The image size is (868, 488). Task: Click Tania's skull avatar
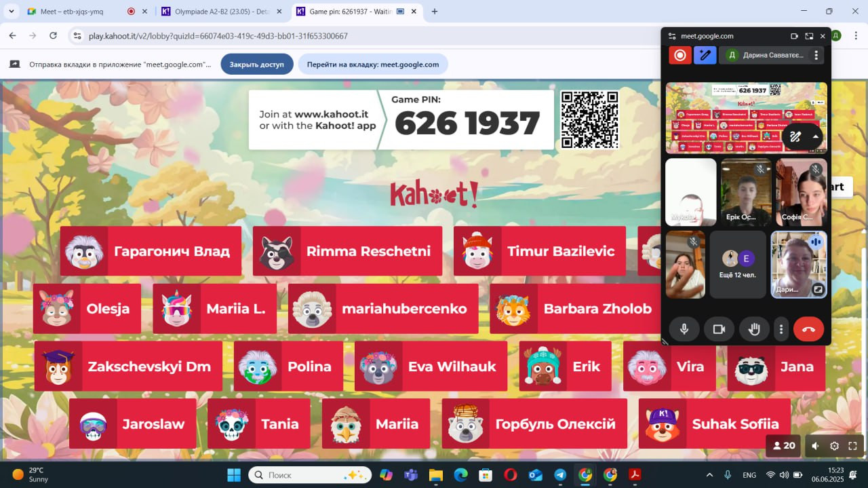[x=232, y=425]
